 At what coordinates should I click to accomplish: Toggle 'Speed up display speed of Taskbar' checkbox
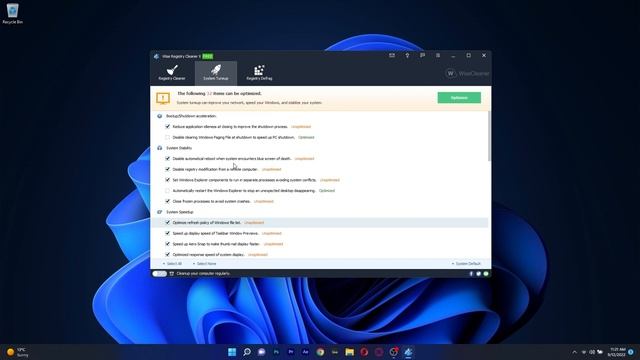(167, 233)
